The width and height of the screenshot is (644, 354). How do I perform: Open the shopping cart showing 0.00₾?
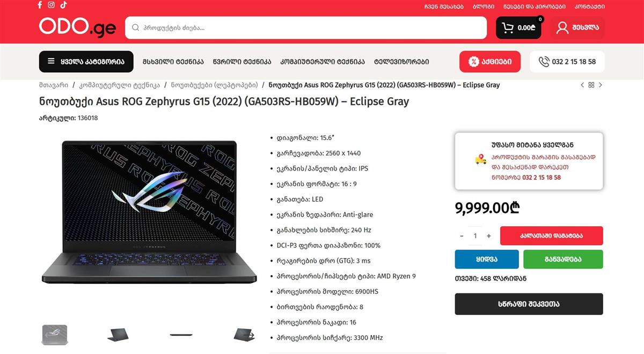(x=518, y=27)
